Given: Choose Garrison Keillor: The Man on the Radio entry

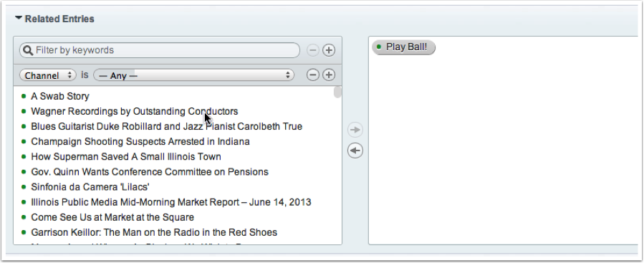Looking at the screenshot, I should [x=154, y=233].
